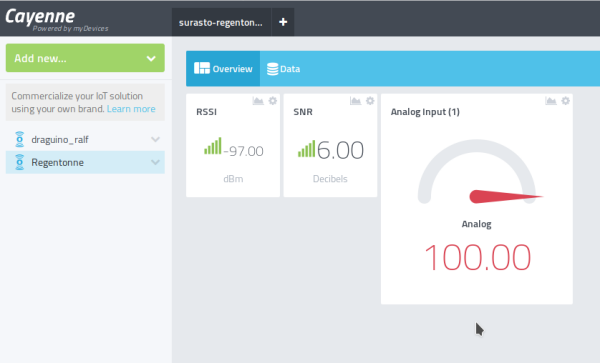The width and height of the screenshot is (600, 363).
Task: Click the RSSI green signal bars icon
Action: coord(213,146)
